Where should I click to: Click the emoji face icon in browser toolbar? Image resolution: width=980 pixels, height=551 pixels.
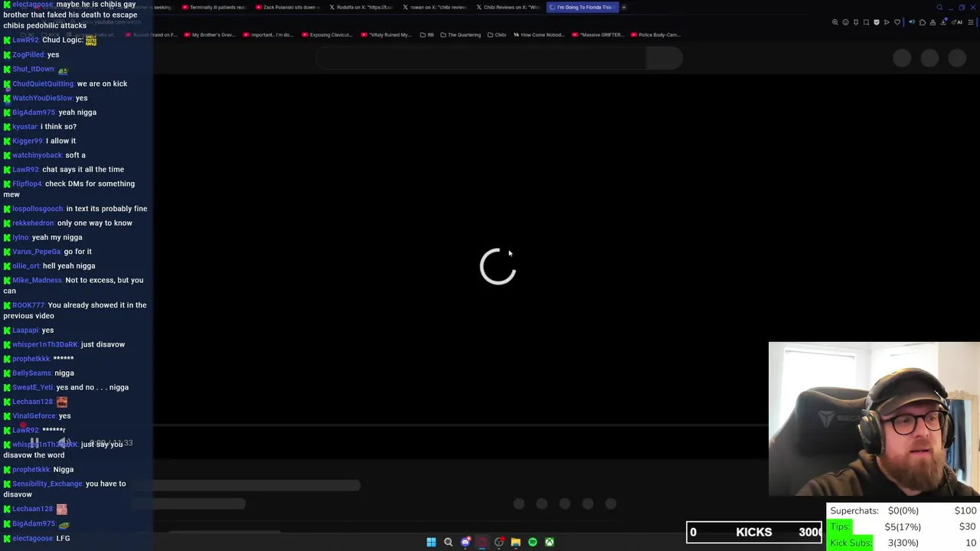(845, 22)
